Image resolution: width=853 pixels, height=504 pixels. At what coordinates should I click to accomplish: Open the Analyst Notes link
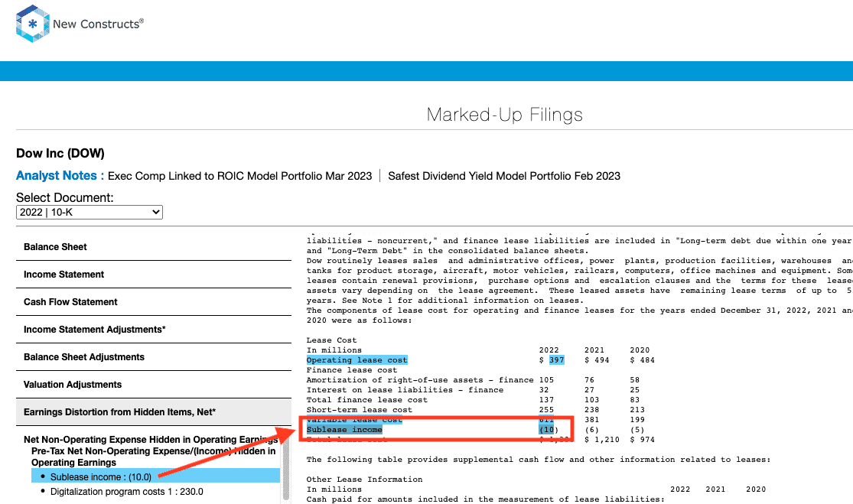tap(56, 176)
